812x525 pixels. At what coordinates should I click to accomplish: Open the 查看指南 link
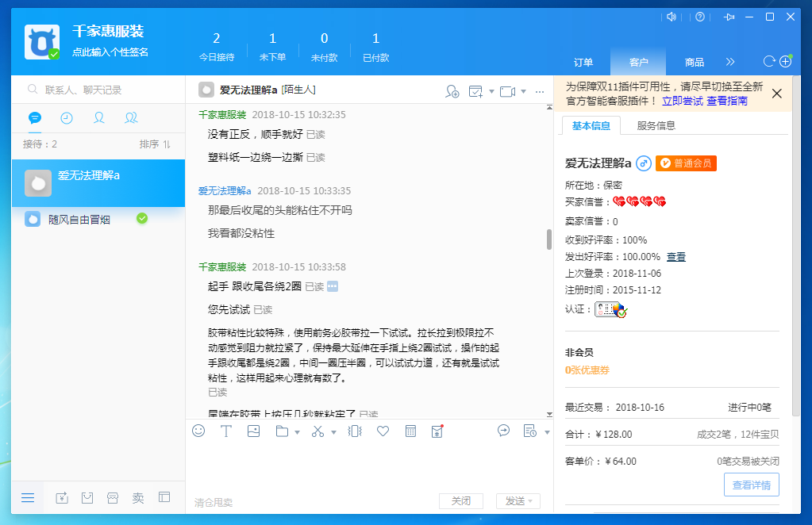pos(727,101)
